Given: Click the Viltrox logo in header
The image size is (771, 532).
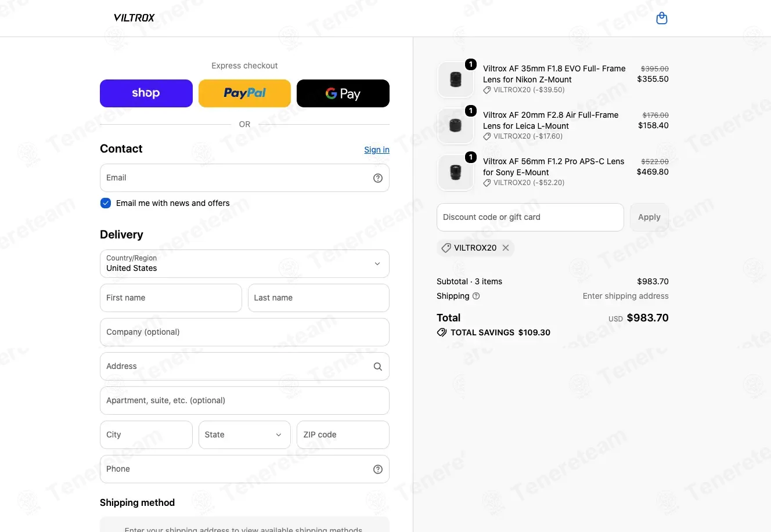Looking at the screenshot, I should (x=134, y=18).
